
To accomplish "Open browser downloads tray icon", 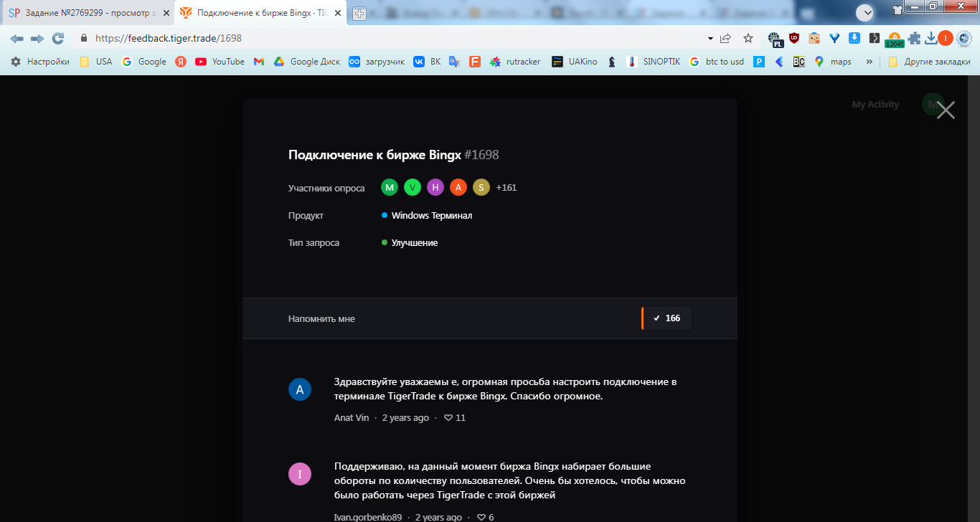I will click(x=931, y=38).
